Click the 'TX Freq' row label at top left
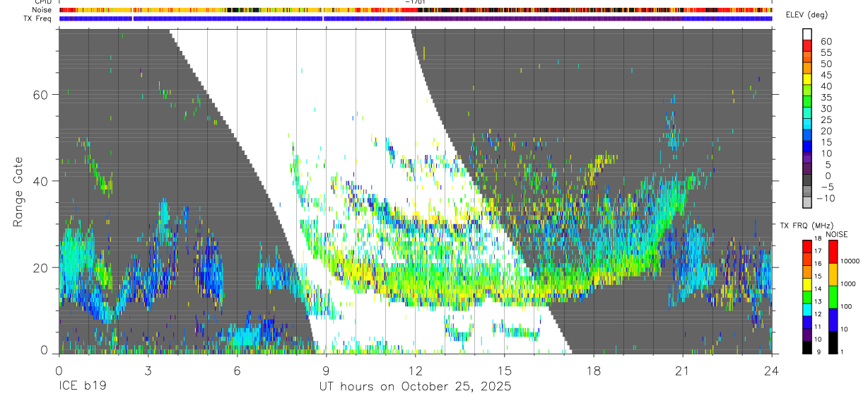This screenshot has width=868, height=401. tap(37, 18)
